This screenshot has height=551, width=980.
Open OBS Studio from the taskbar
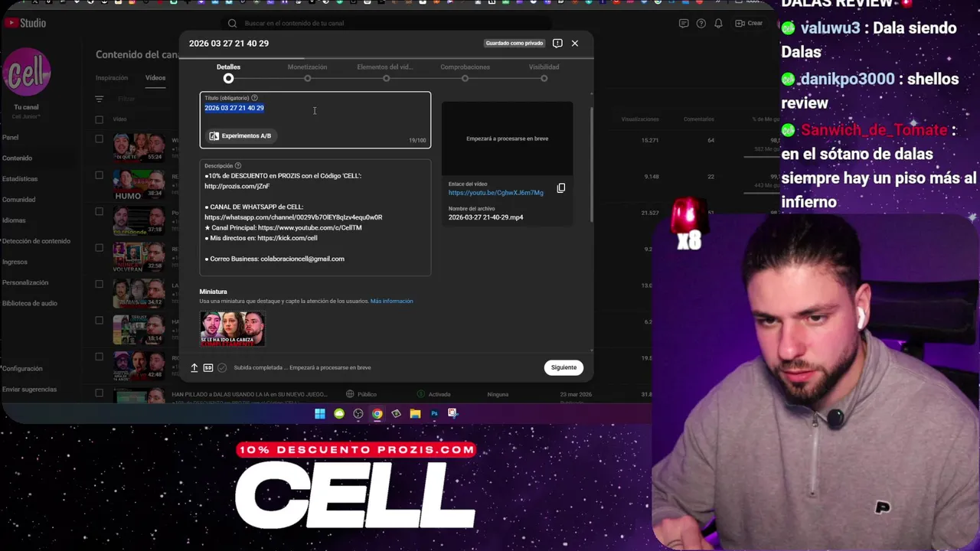(x=358, y=414)
